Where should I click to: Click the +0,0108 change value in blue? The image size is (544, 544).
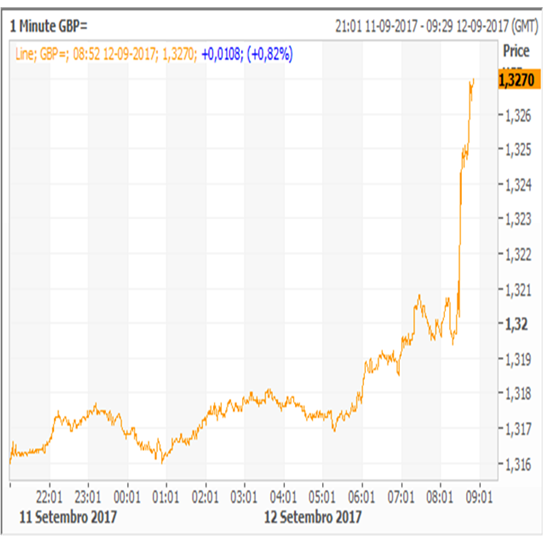221,54
